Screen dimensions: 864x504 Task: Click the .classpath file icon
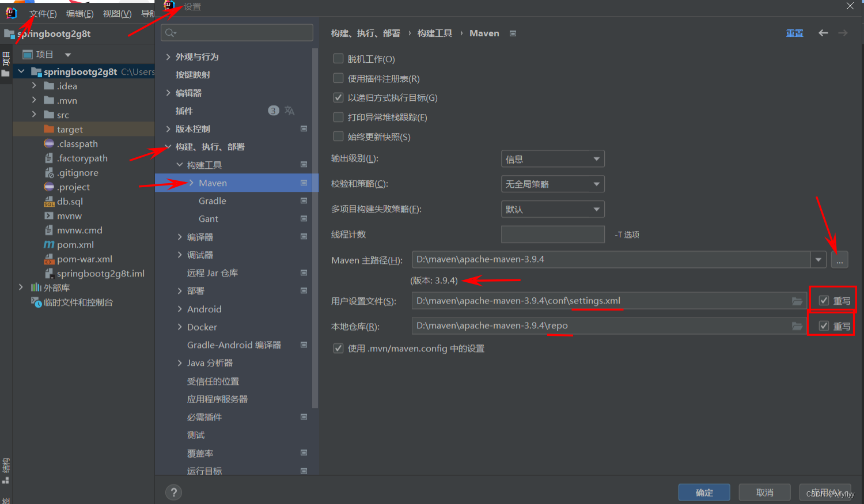[49, 144]
